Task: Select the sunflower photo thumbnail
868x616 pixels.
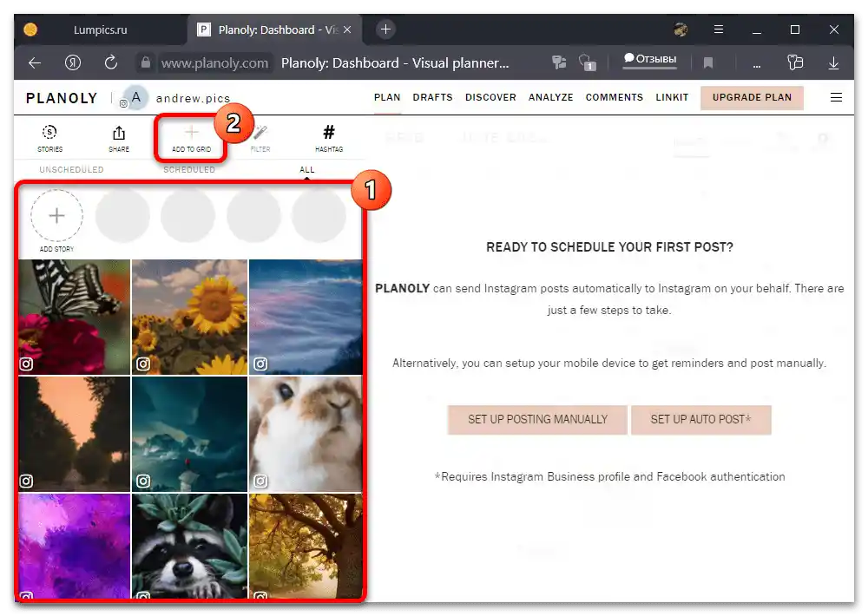Action: [190, 318]
